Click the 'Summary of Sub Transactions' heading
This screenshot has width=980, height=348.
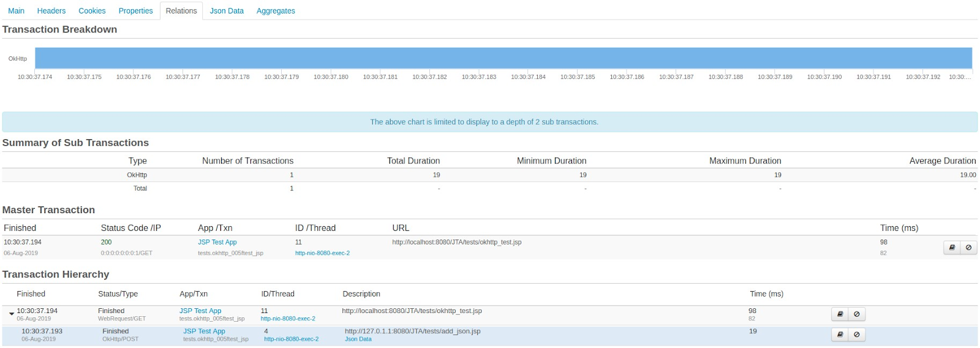[x=75, y=143]
